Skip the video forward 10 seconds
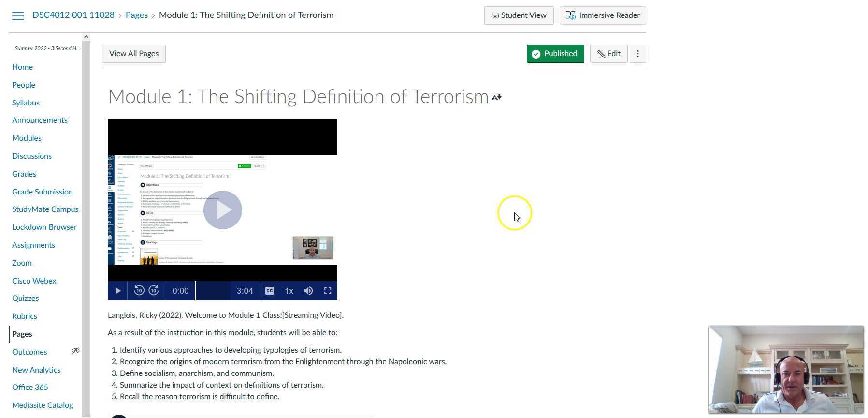Viewport: 868px width, 418px height. [154, 291]
